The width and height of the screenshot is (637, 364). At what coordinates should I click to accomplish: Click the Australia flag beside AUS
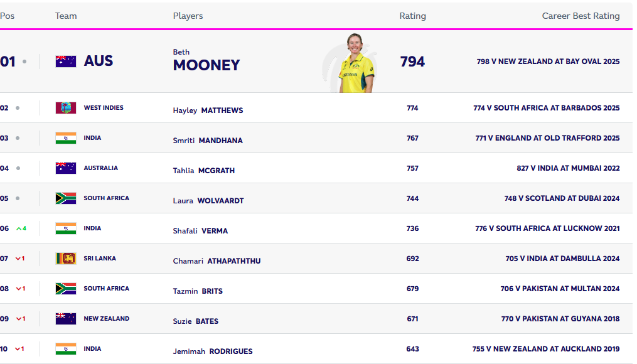point(66,61)
